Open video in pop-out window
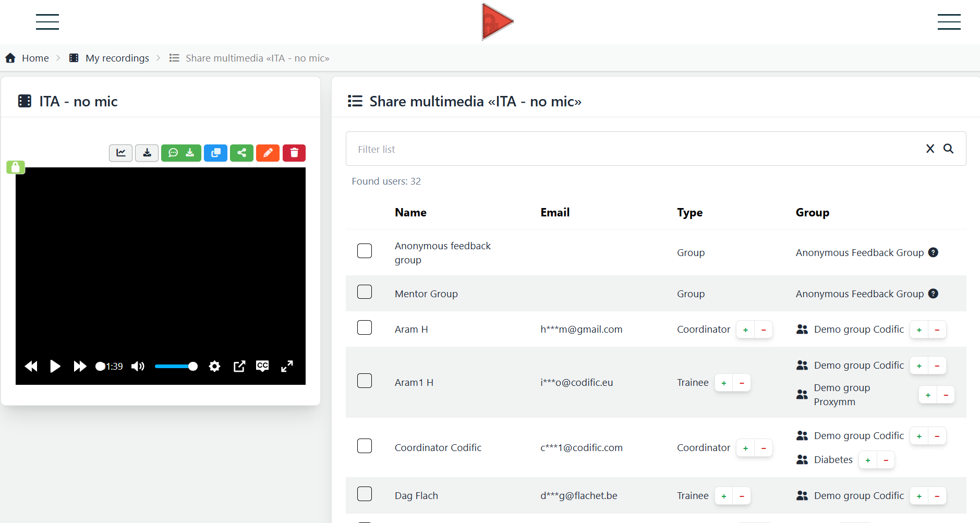The image size is (980, 523). pos(239,366)
